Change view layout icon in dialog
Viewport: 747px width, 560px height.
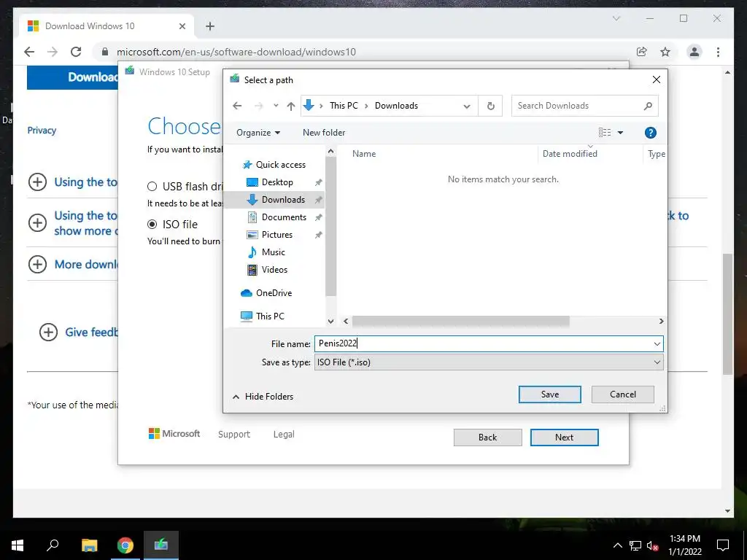[x=605, y=133]
